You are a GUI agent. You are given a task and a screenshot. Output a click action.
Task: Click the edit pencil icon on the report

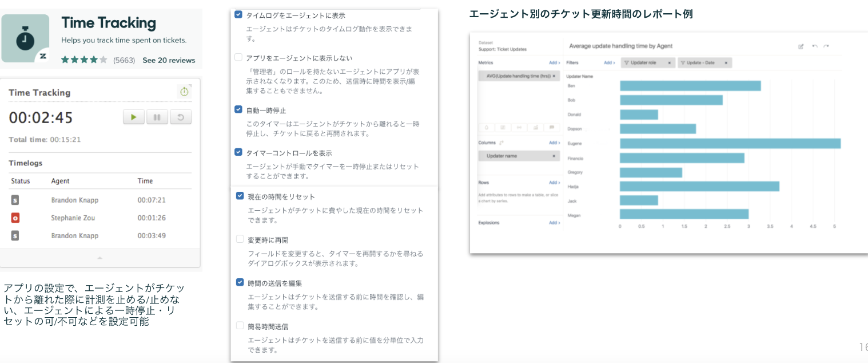tap(801, 46)
